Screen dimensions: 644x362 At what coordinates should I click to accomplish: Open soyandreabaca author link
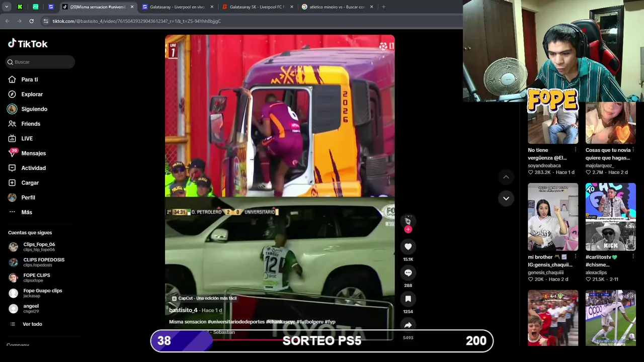(x=544, y=165)
